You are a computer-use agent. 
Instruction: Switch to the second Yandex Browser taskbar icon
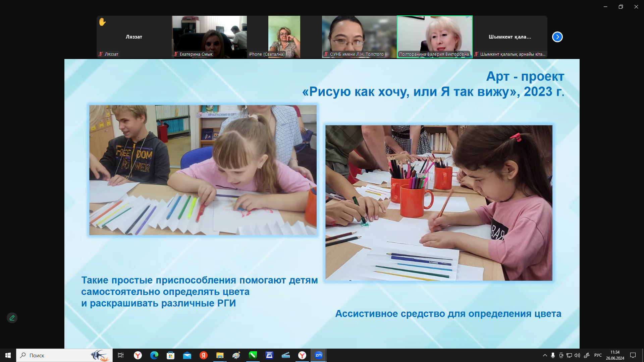point(302,355)
